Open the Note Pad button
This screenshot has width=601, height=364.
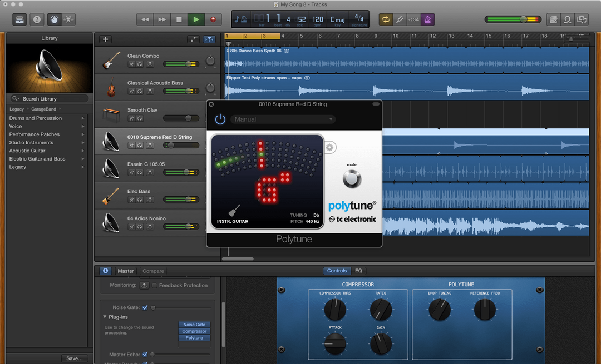pos(554,19)
